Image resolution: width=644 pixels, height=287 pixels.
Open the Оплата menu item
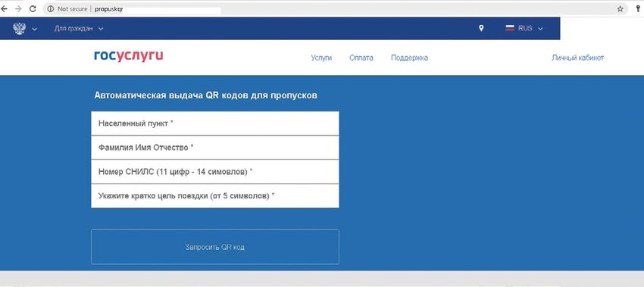coord(361,58)
